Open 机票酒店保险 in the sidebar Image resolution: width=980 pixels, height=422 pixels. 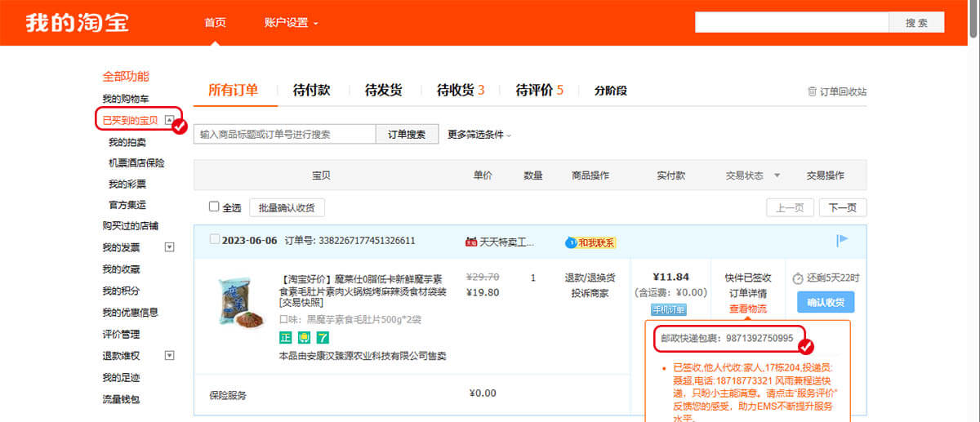tap(136, 163)
